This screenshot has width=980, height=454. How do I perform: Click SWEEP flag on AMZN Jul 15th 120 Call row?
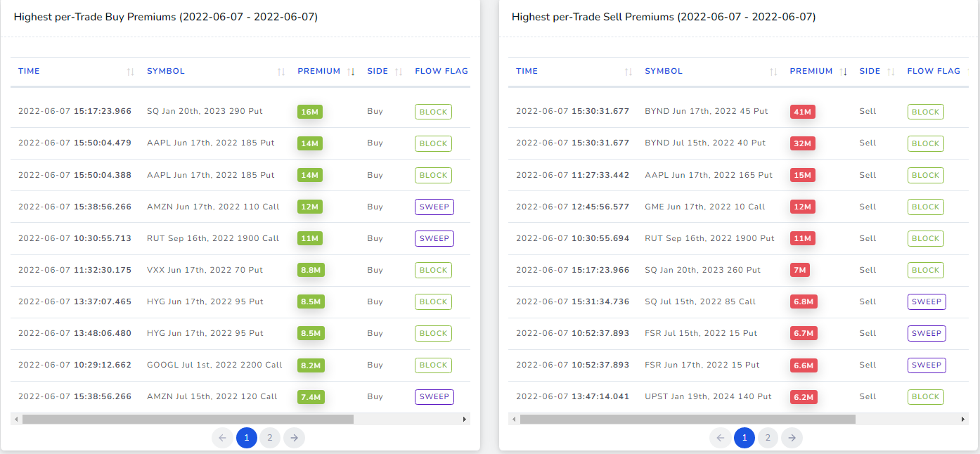point(434,396)
